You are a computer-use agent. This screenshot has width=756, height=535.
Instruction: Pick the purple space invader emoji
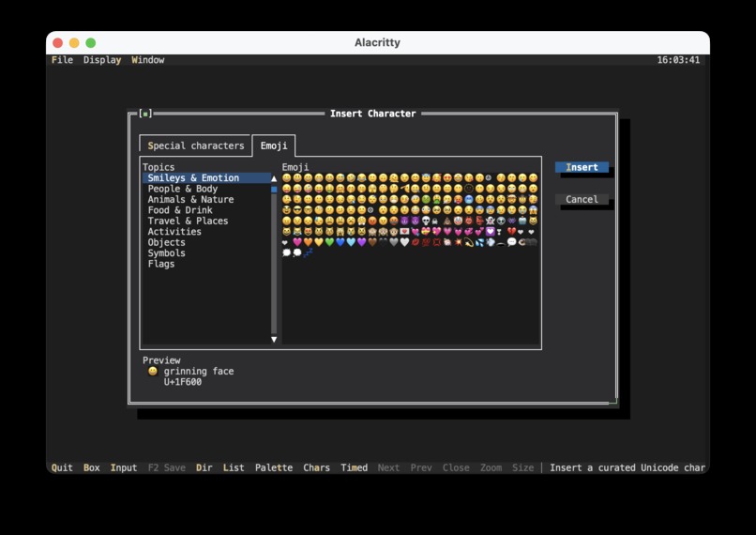[x=511, y=221]
